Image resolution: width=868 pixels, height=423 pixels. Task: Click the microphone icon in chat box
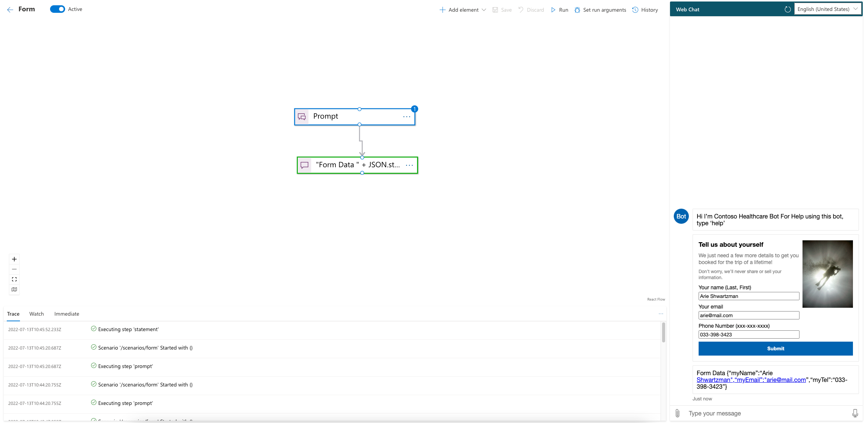click(x=855, y=413)
